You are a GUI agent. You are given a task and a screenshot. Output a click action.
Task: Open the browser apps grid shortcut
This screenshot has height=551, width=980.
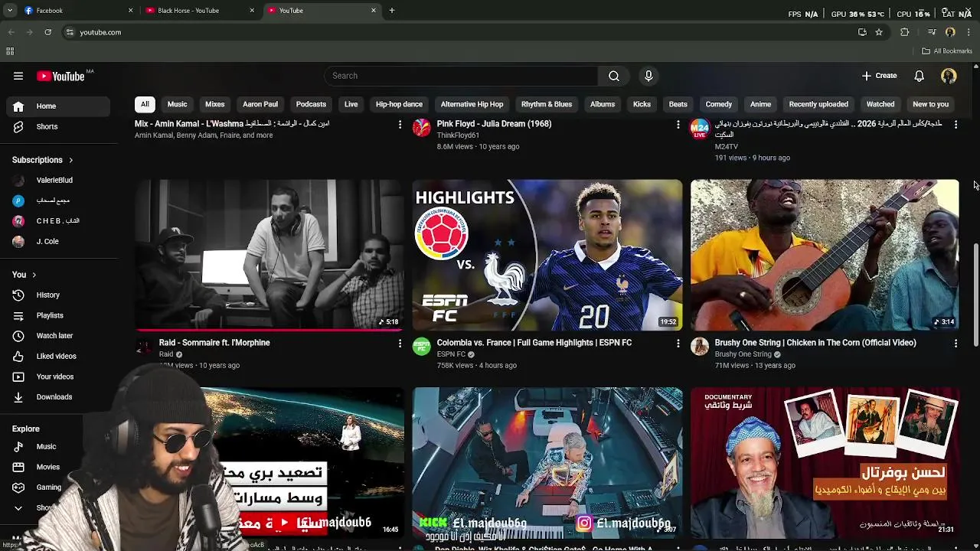pos(10,51)
